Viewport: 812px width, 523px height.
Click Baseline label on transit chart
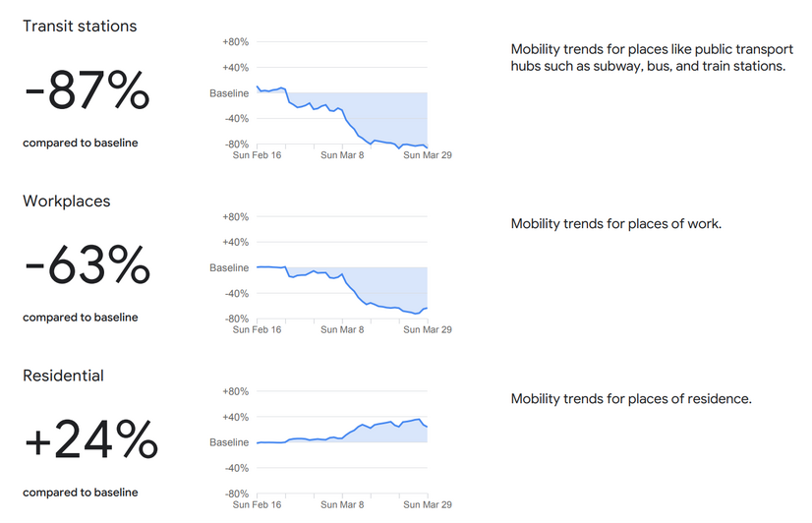pyautogui.click(x=229, y=93)
